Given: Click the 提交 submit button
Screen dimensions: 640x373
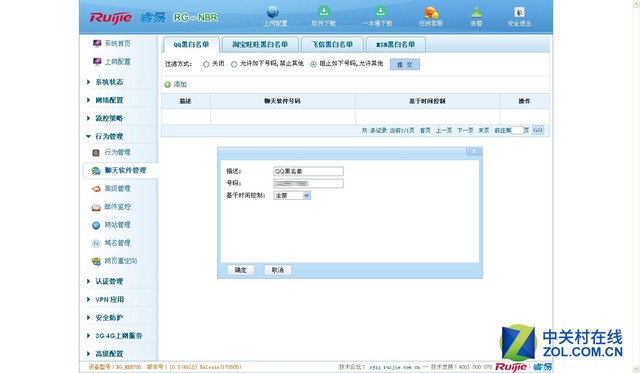Looking at the screenshot, I should click(404, 64).
